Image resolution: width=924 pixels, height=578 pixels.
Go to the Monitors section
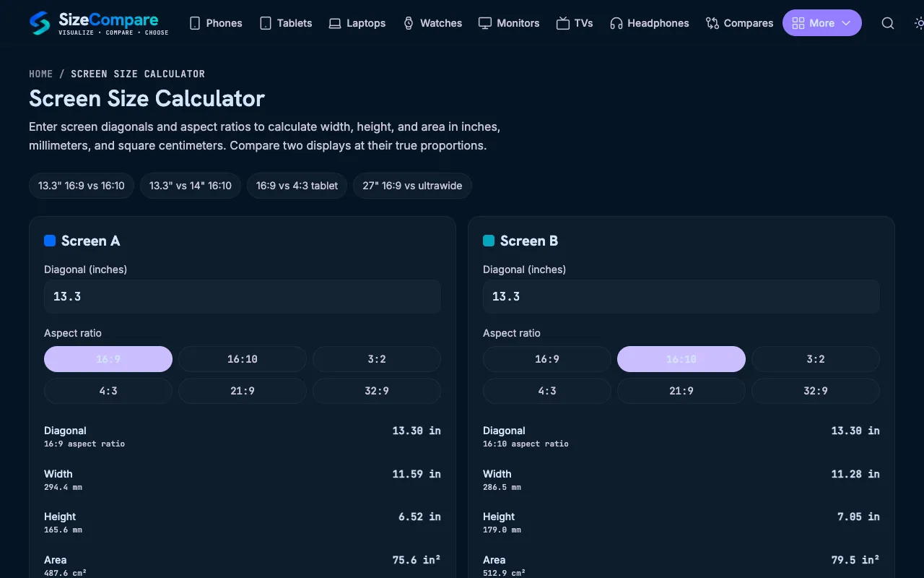509,23
